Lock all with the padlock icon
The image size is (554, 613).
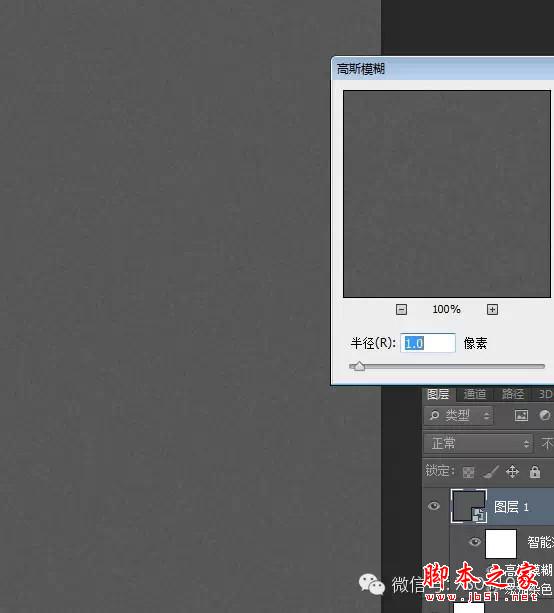point(534,472)
